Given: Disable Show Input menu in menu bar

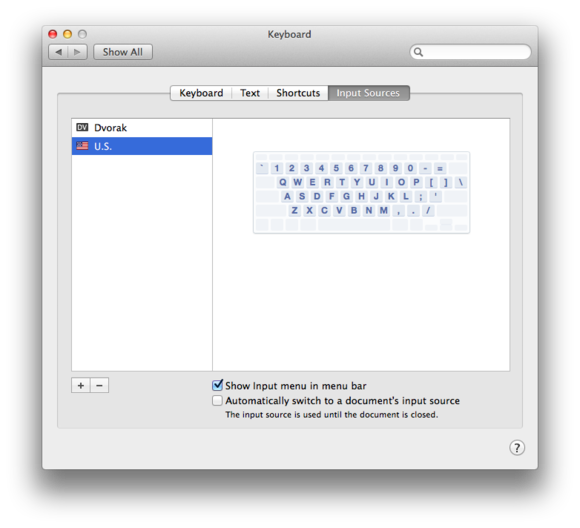Looking at the screenshot, I should coord(218,385).
